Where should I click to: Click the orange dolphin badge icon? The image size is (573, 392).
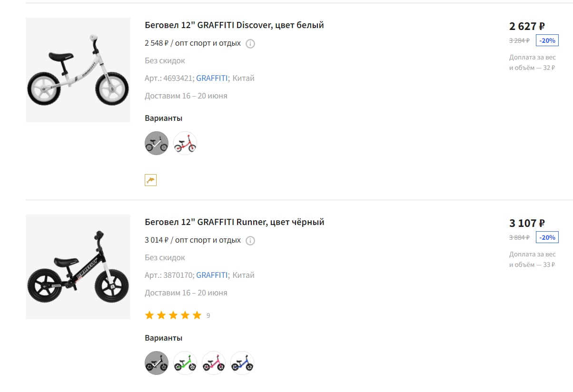[x=150, y=180]
